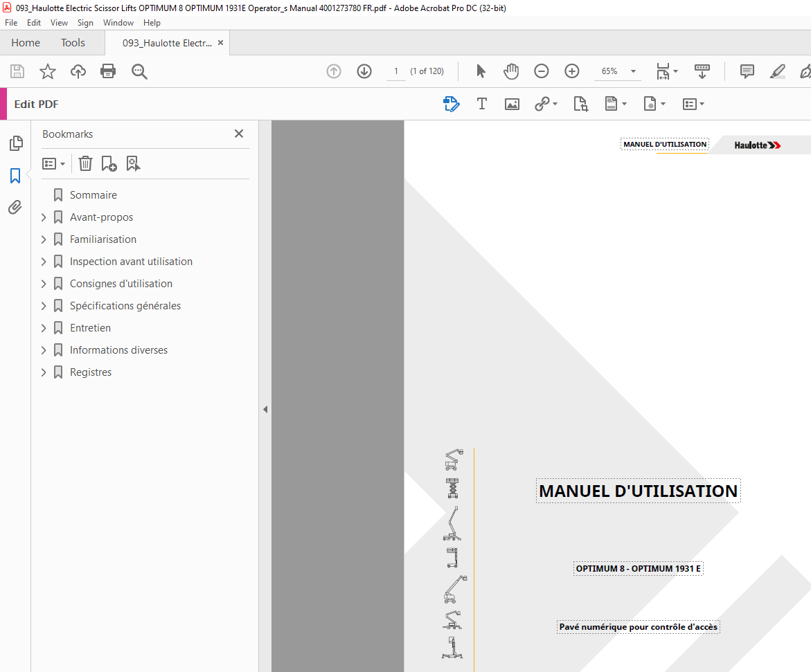Expand Consignes d'utilisation bookmark
This screenshot has width=811, height=672.
(x=44, y=284)
